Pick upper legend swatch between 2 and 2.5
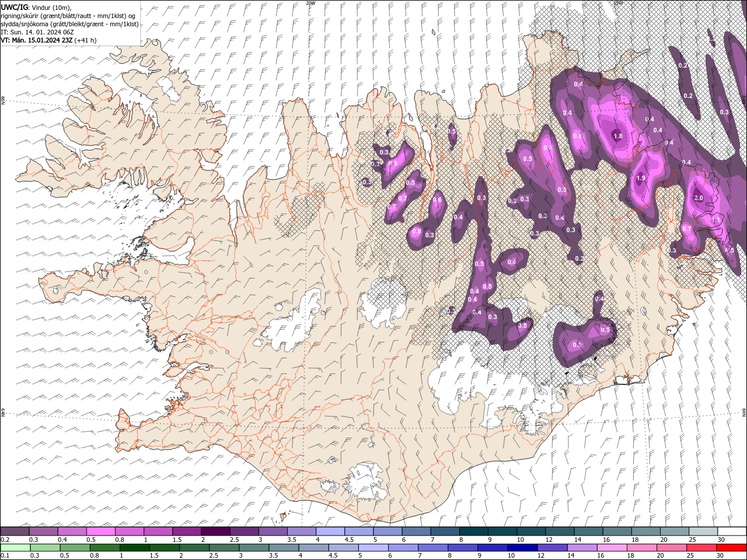The height and width of the screenshot is (560, 747). tap(215, 531)
